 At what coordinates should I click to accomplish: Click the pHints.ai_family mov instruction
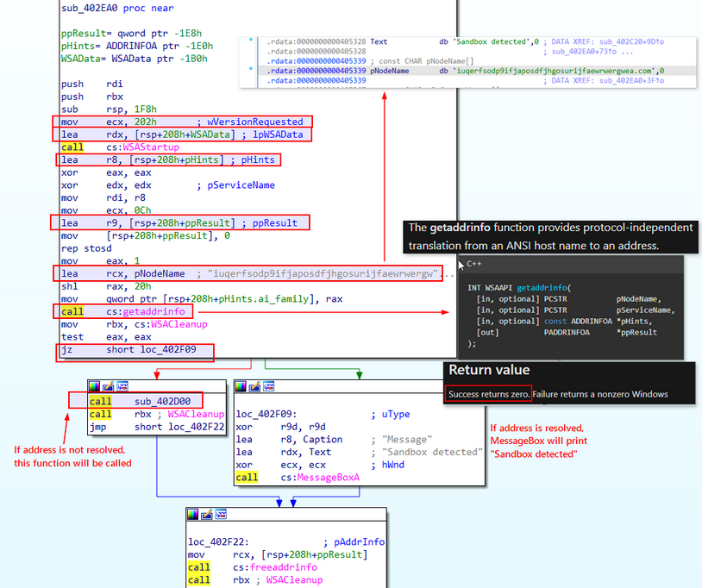tap(202, 298)
